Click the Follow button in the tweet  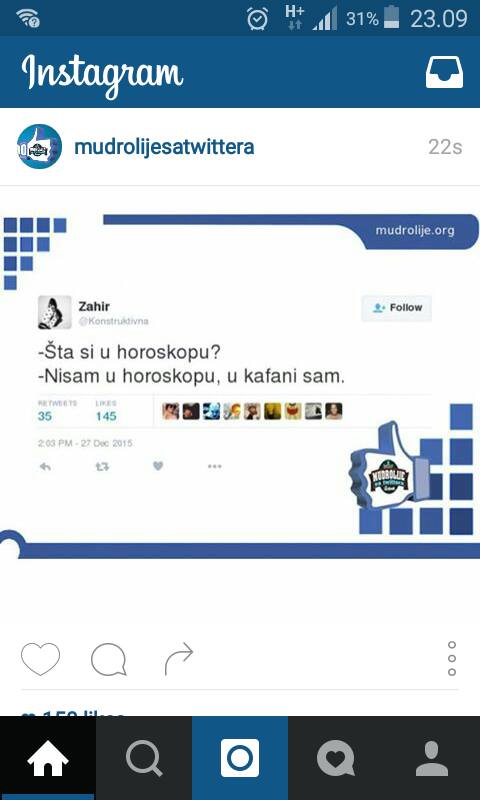click(397, 308)
